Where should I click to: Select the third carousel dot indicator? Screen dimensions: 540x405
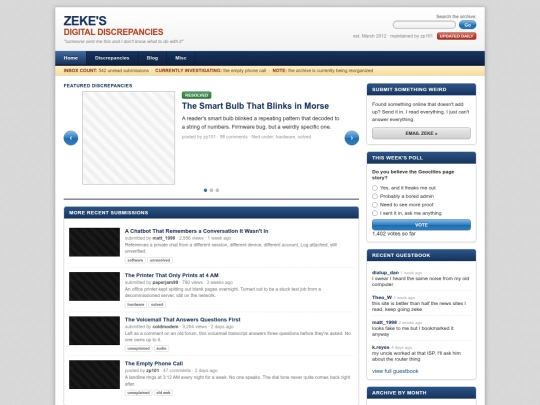tap(217, 190)
